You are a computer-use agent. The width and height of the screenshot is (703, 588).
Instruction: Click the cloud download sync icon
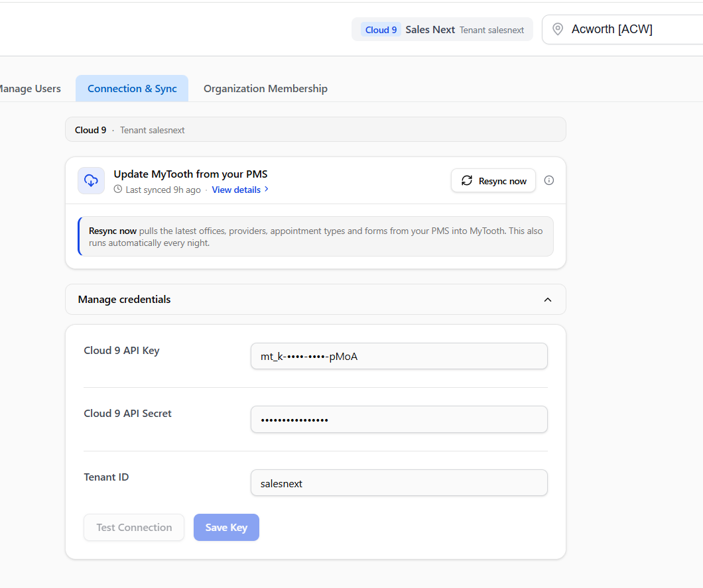pyautogui.click(x=91, y=180)
